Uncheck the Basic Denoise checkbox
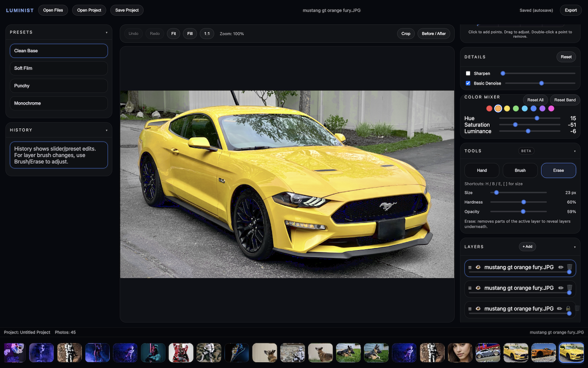Screen dimensions: 588x368 click(468, 83)
